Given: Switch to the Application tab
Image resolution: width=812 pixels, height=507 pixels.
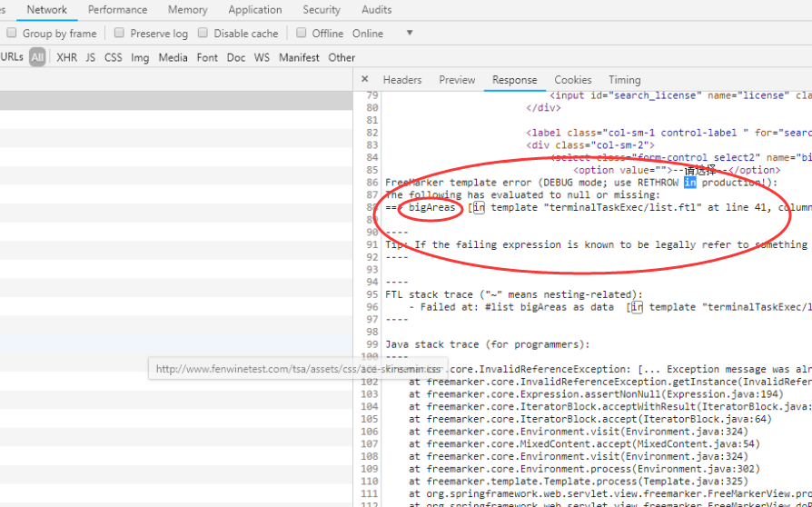Looking at the screenshot, I should 255,10.
